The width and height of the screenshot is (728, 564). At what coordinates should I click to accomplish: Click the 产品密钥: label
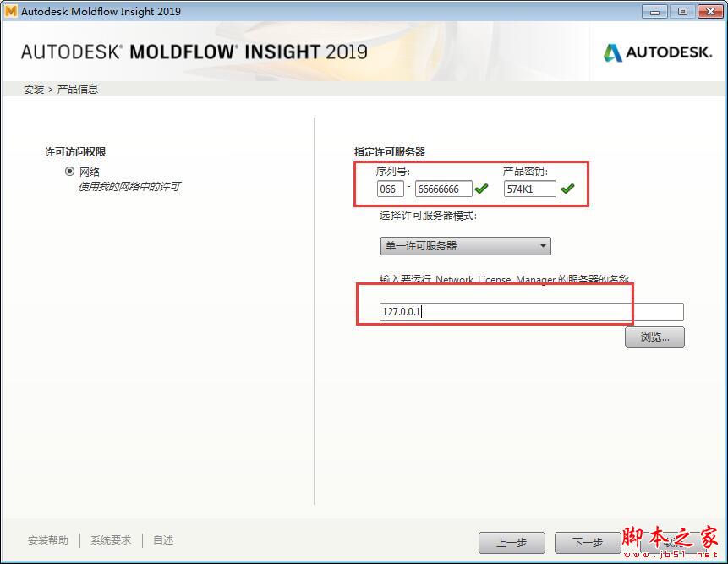click(x=526, y=172)
